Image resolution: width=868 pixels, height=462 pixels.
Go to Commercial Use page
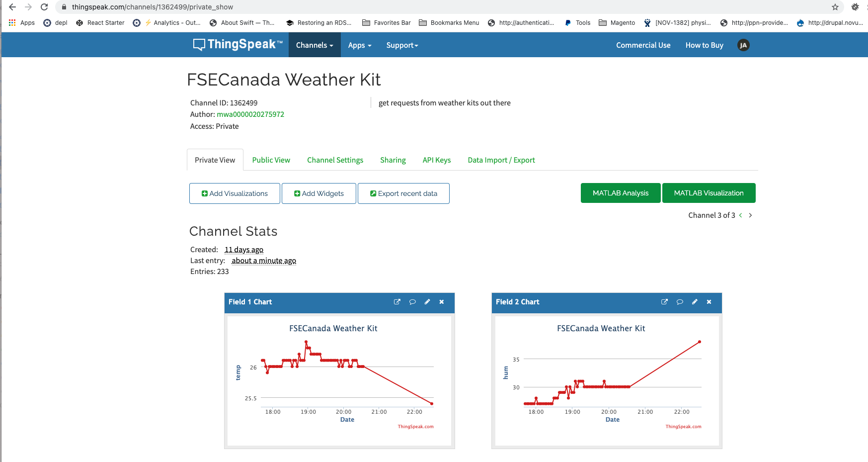(x=643, y=45)
